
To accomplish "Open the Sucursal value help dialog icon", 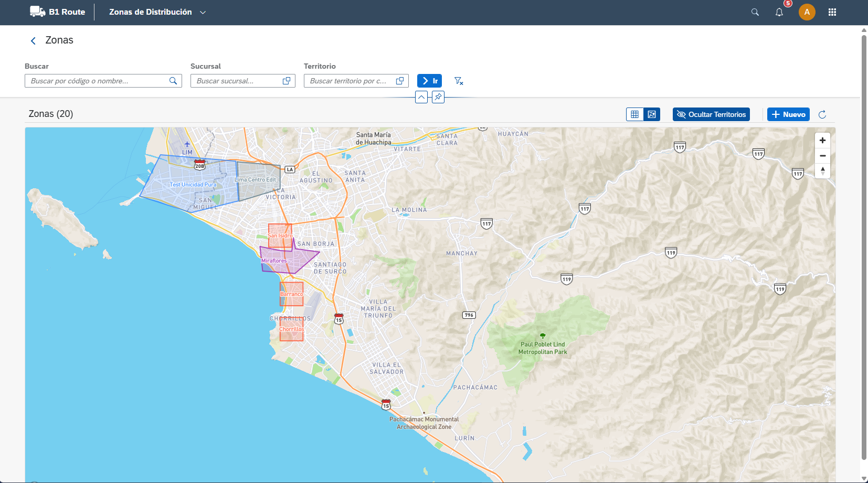I will tap(287, 81).
